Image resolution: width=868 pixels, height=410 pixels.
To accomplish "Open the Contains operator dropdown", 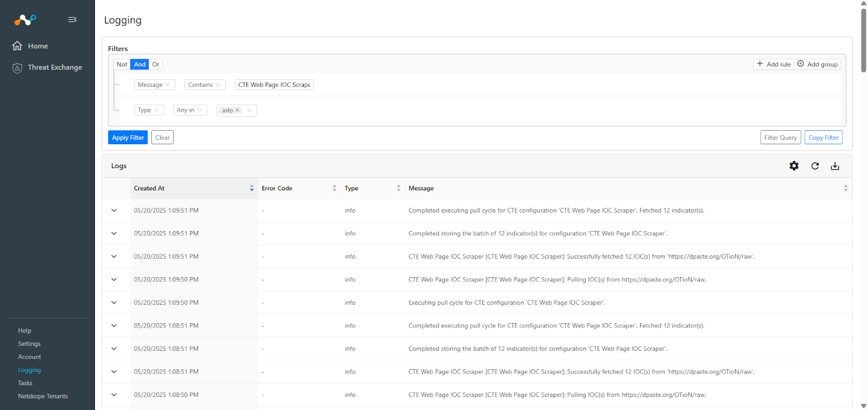I will point(205,85).
